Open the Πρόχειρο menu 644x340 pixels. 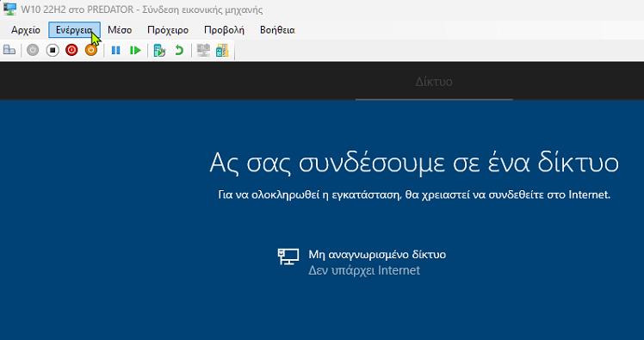tap(168, 30)
